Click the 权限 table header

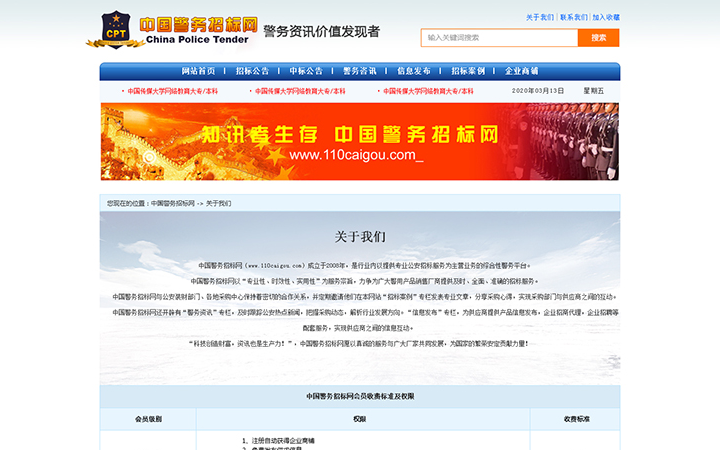[x=360, y=419]
